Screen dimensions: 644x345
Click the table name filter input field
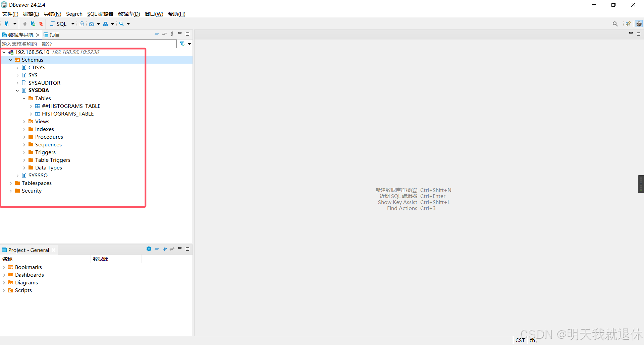[89, 44]
